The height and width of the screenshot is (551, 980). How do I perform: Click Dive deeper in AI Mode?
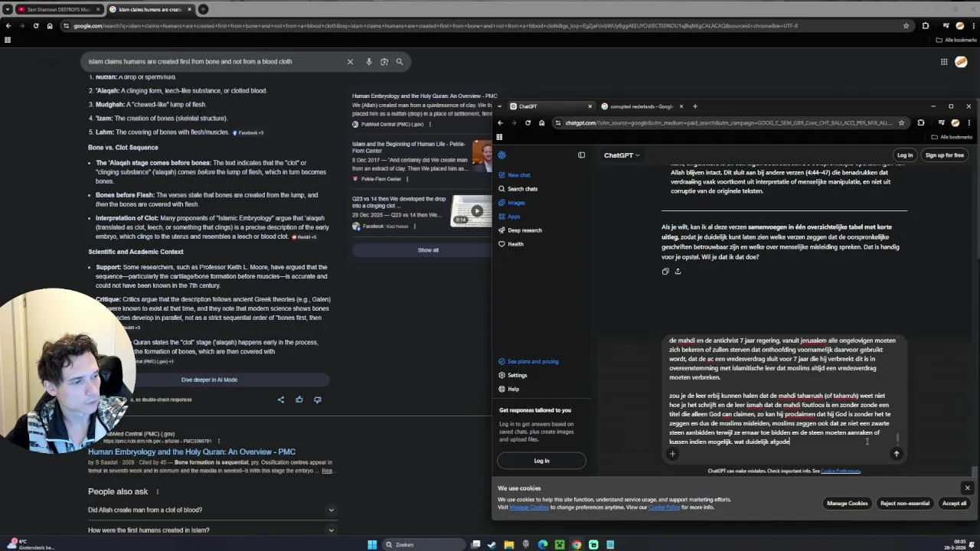pos(209,380)
